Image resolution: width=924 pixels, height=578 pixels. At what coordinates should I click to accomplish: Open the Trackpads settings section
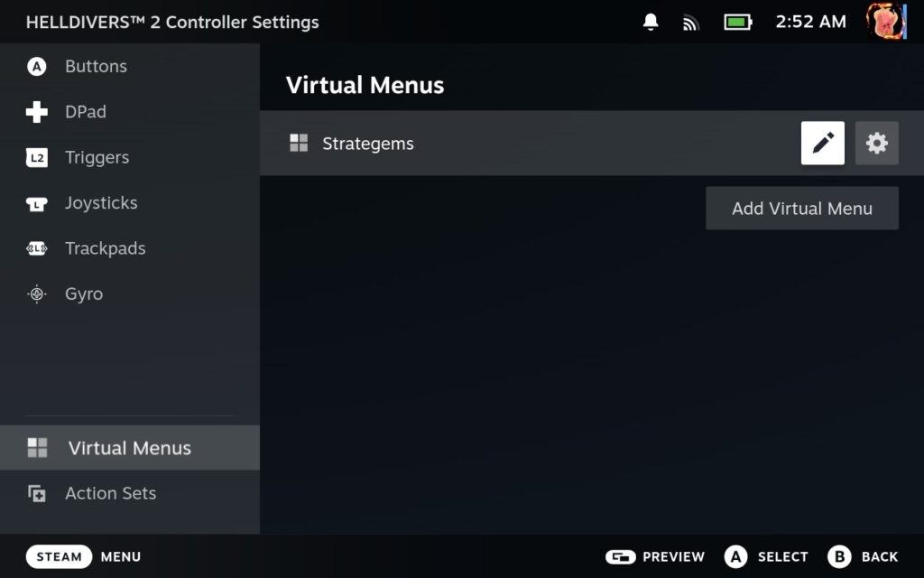click(x=130, y=248)
